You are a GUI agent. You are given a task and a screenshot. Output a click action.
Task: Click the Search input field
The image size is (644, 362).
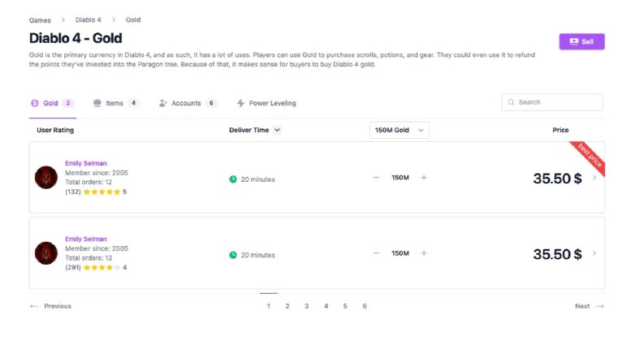[552, 102]
